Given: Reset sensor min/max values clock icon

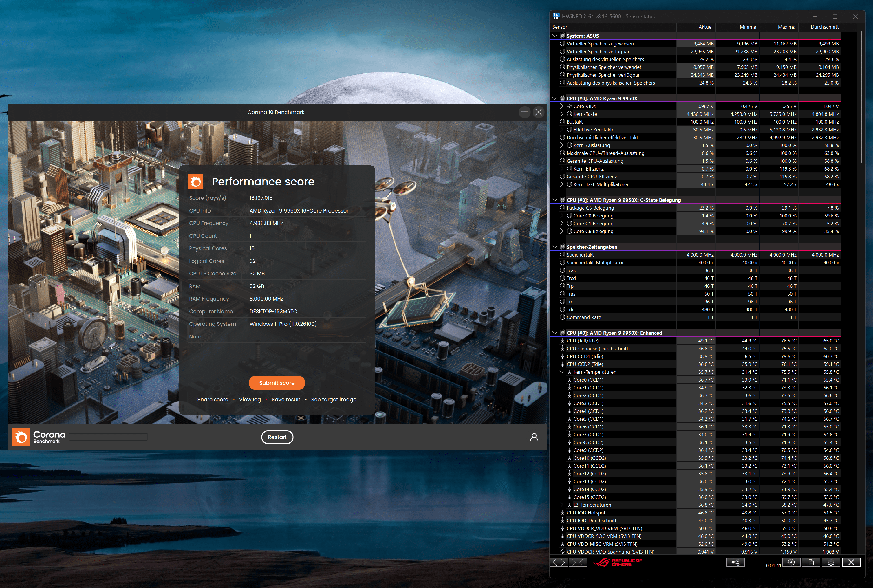Looking at the screenshot, I should 791,562.
